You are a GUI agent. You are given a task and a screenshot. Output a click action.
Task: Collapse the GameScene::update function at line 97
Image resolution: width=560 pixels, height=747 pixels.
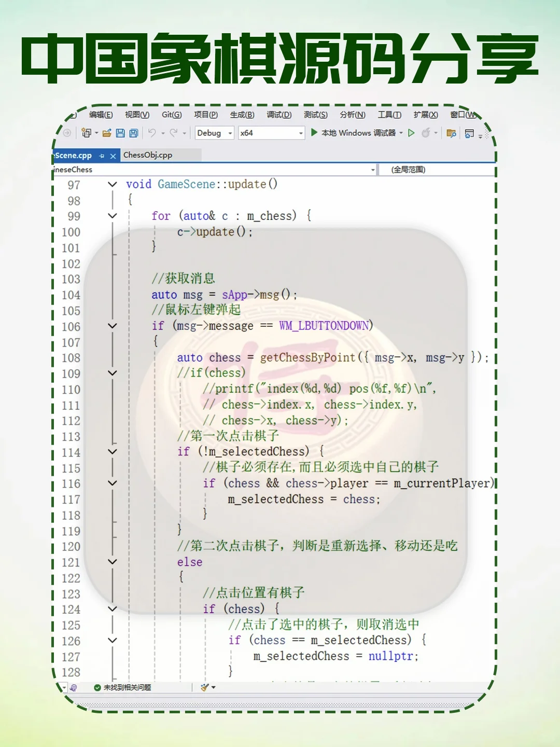(x=112, y=184)
